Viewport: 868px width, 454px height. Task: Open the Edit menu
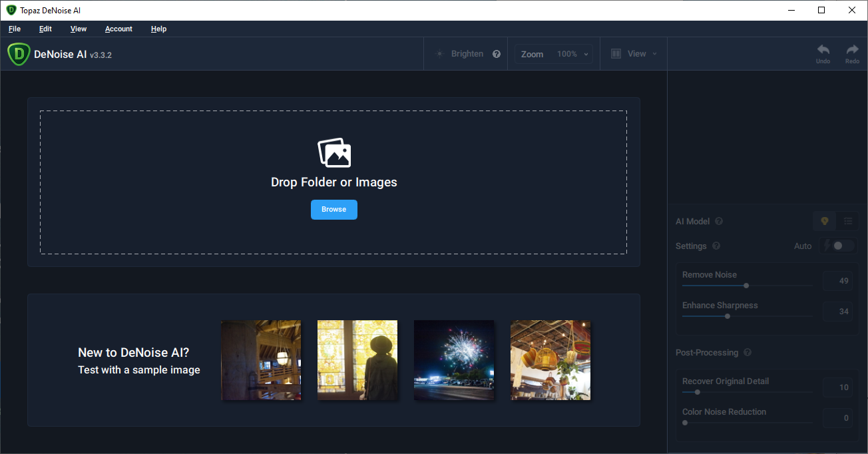pyautogui.click(x=45, y=29)
